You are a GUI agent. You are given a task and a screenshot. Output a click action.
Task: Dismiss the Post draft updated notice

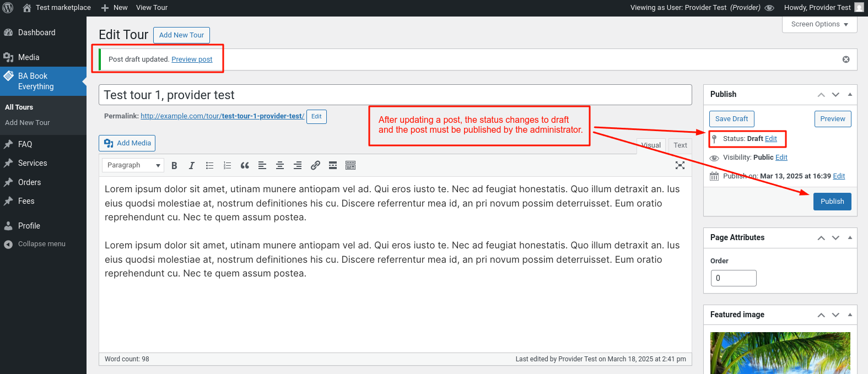[x=846, y=59]
